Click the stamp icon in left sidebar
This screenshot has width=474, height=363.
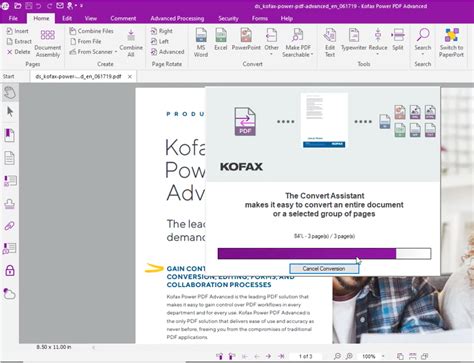[x=10, y=204]
